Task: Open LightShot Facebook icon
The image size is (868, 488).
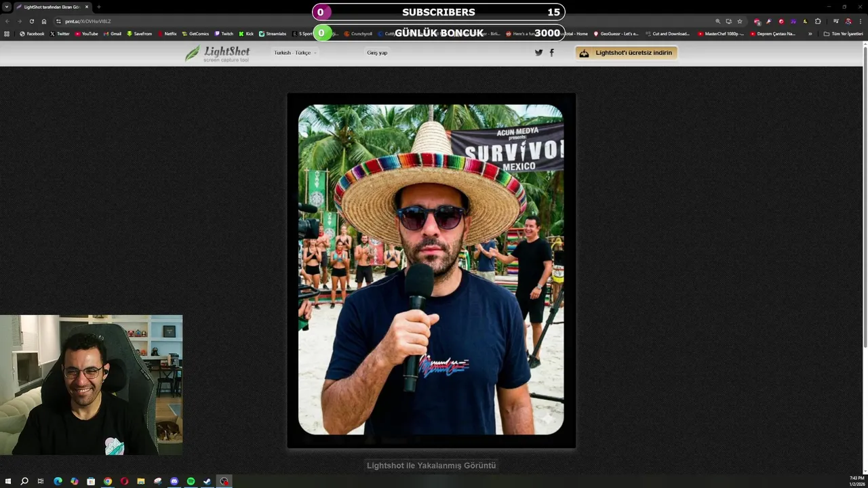Action: click(551, 52)
